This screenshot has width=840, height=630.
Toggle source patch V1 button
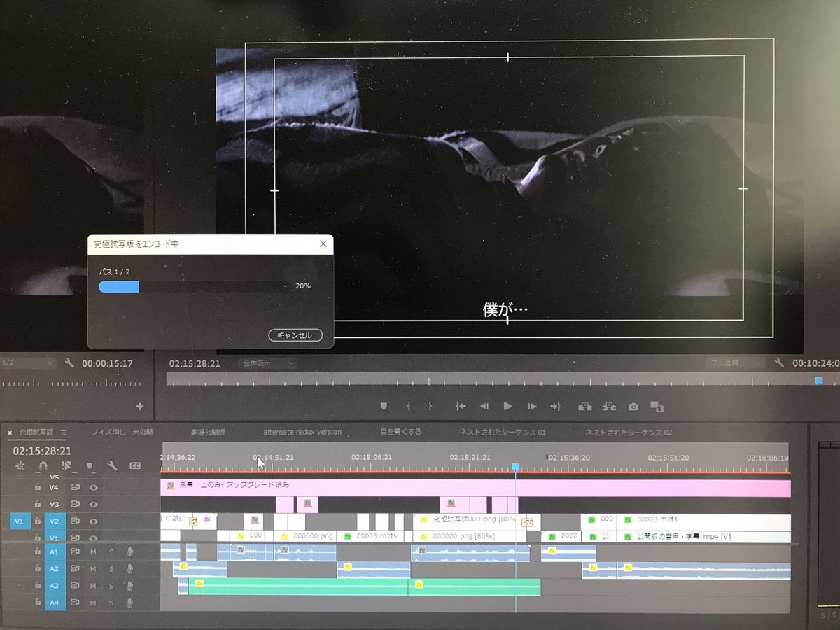point(20,521)
